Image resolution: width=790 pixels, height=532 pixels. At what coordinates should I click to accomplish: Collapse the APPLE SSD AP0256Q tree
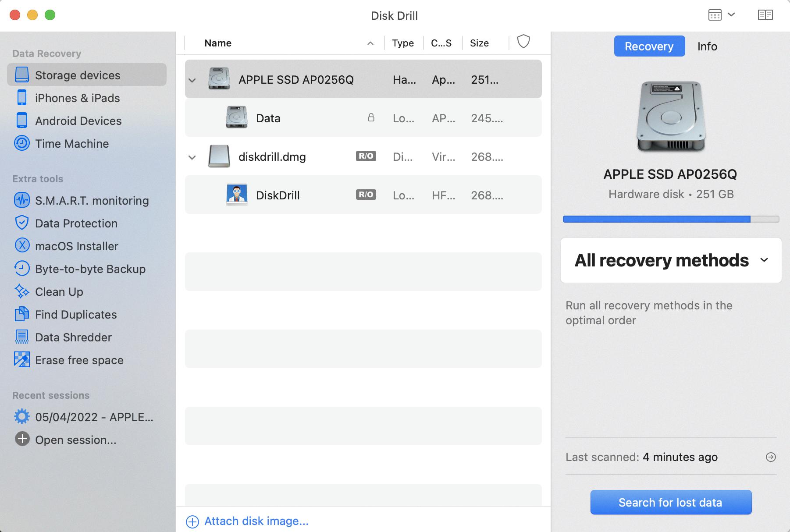pos(192,81)
